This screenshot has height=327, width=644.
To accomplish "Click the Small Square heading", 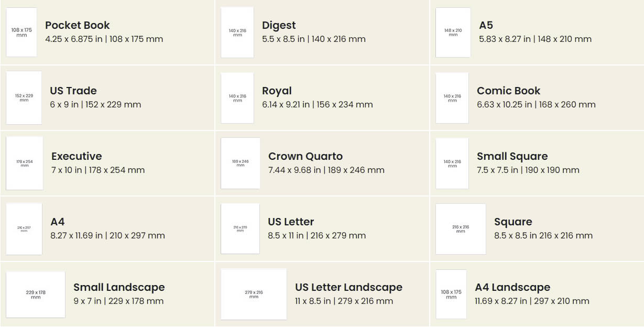I will 512,156.
